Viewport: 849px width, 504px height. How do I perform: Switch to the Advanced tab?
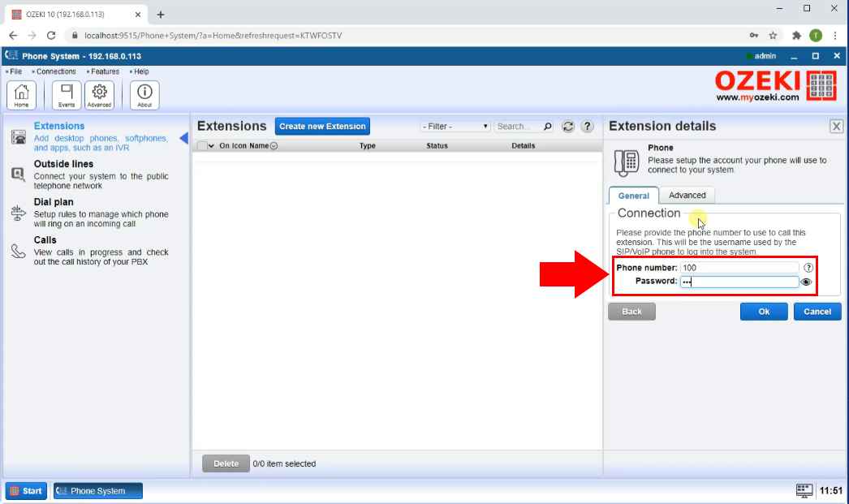pyautogui.click(x=687, y=195)
